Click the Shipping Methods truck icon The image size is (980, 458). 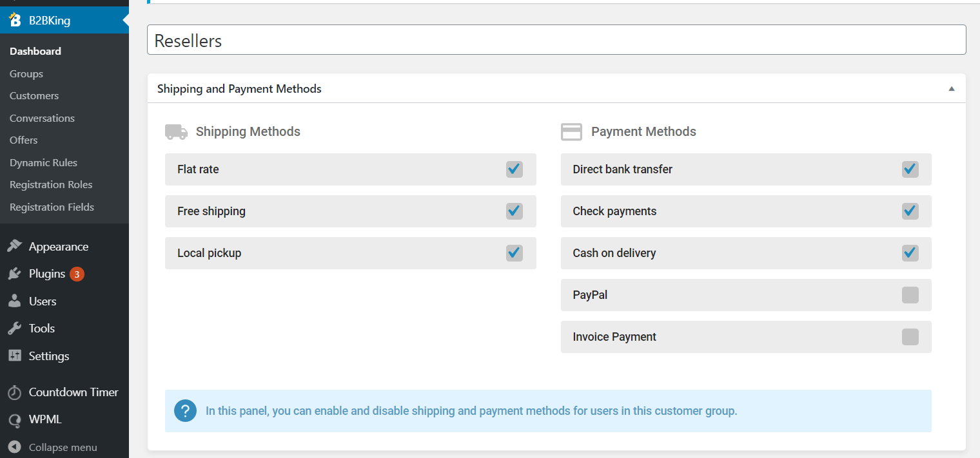(175, 131)
